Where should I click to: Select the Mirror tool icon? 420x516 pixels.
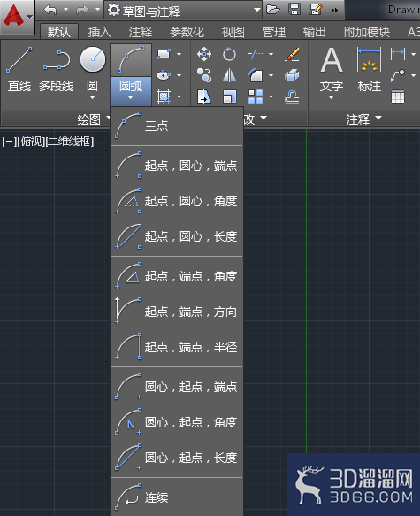click(229, 75)
